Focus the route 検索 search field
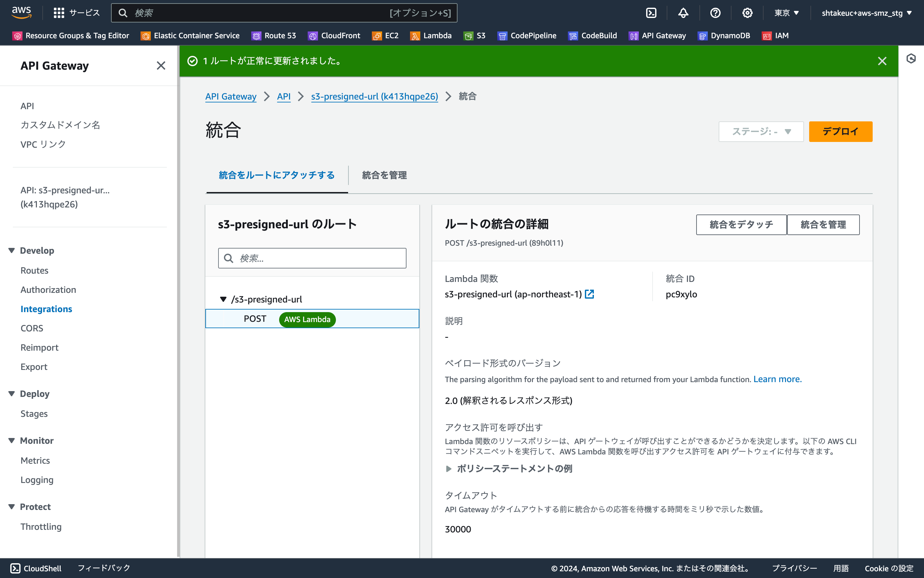This screenshot has width=924, height=578. pos(312,258)
